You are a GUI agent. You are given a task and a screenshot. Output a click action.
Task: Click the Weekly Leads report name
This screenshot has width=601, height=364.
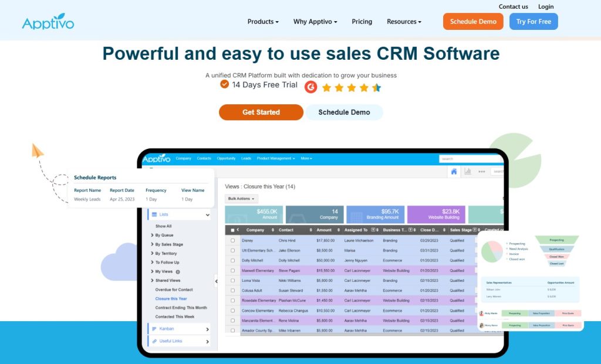87,199
